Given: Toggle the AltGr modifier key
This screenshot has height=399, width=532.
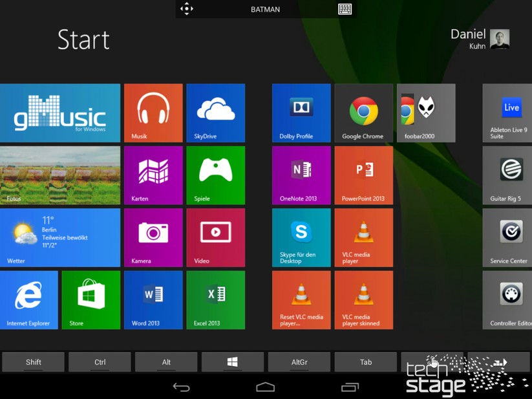Looking at the screenshot, I should click(299, 362).
